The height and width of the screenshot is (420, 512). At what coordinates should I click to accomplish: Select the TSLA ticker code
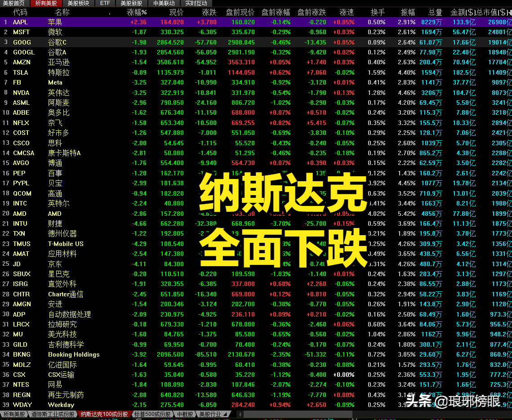[20, 72]
